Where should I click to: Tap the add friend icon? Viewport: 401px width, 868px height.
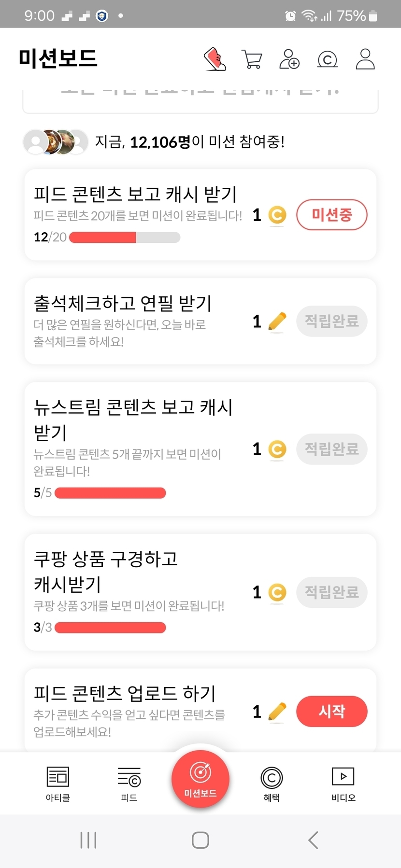pyautogui.click(x=289, y=59)
